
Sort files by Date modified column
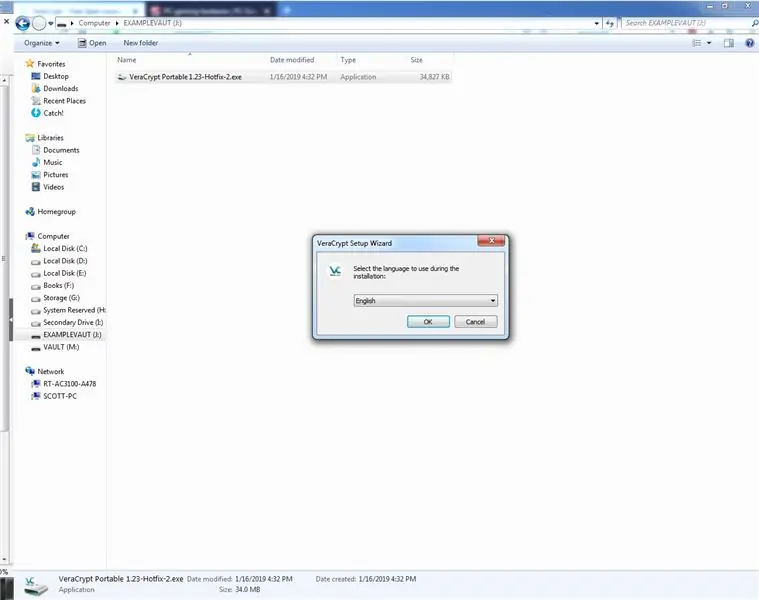point(292,60)
